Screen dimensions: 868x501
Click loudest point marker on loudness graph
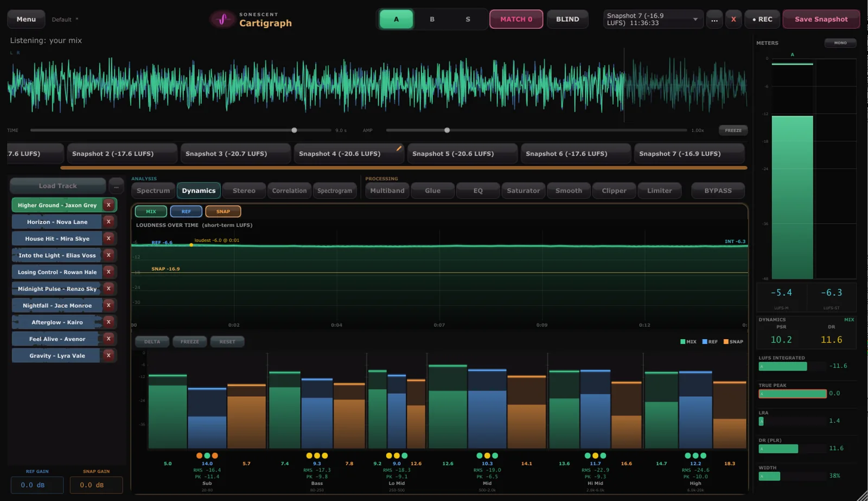click(x=191, y=245)
